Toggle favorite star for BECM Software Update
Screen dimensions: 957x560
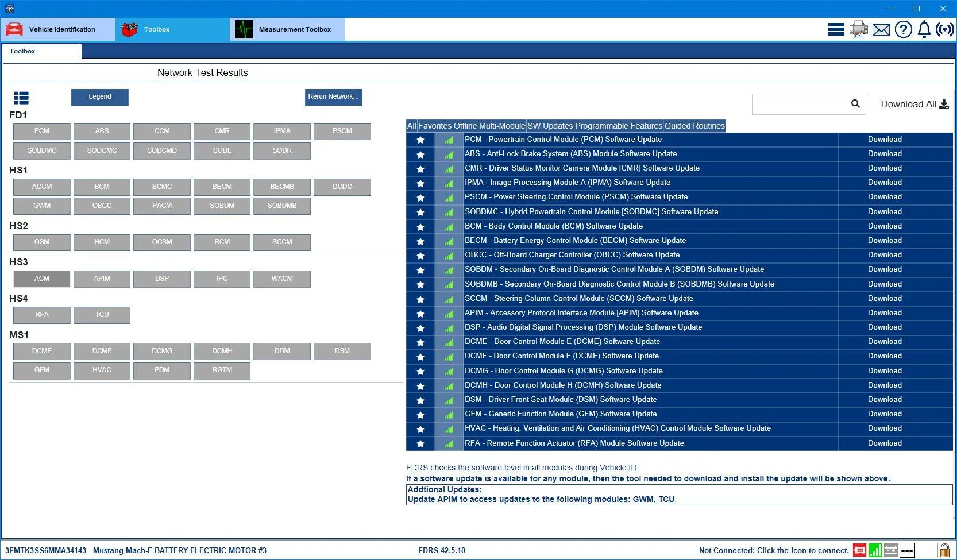tap(420, 241)
